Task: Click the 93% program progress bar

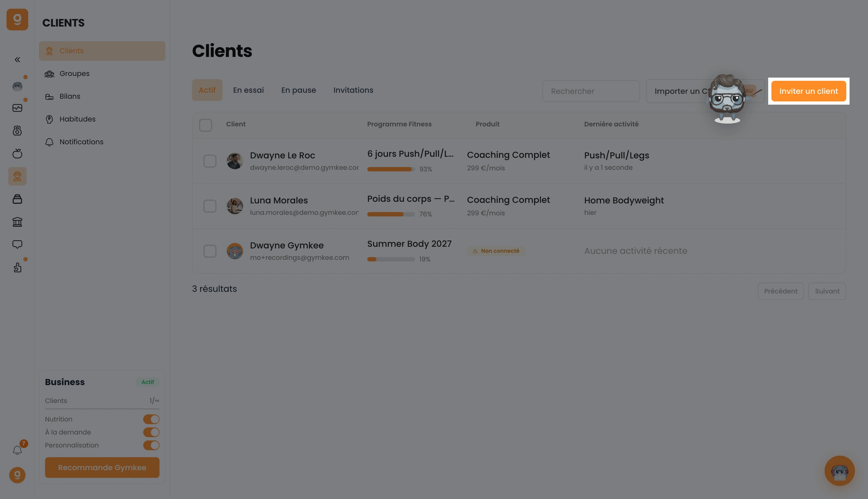Action: pyautogui.click(x=391, y=169)
